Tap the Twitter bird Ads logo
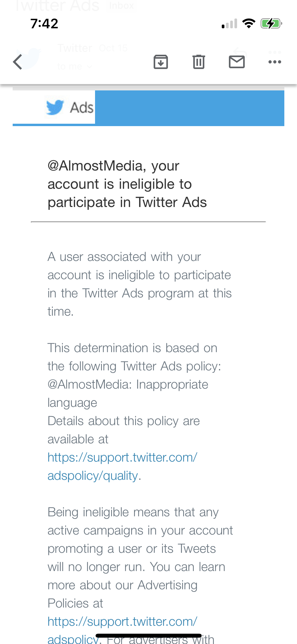This screenshot has height=644, width=297. (69, 108)
